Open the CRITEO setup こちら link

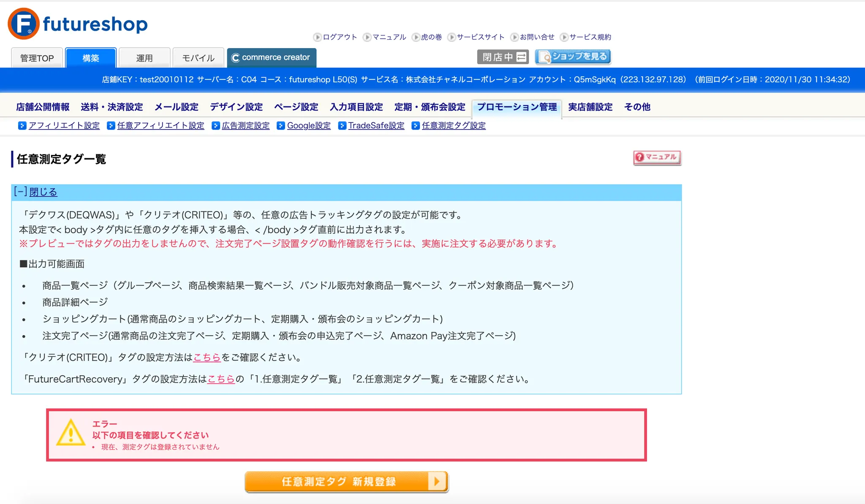click(x=207, y=358)
